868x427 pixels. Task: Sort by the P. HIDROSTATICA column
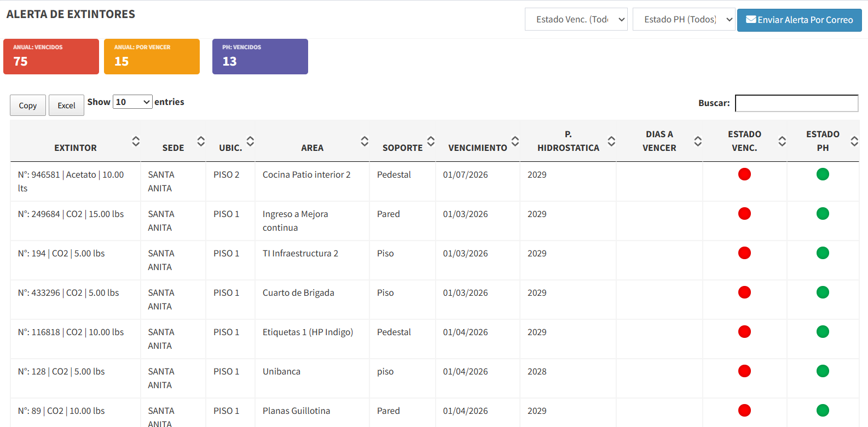click(x=568, y=141)
